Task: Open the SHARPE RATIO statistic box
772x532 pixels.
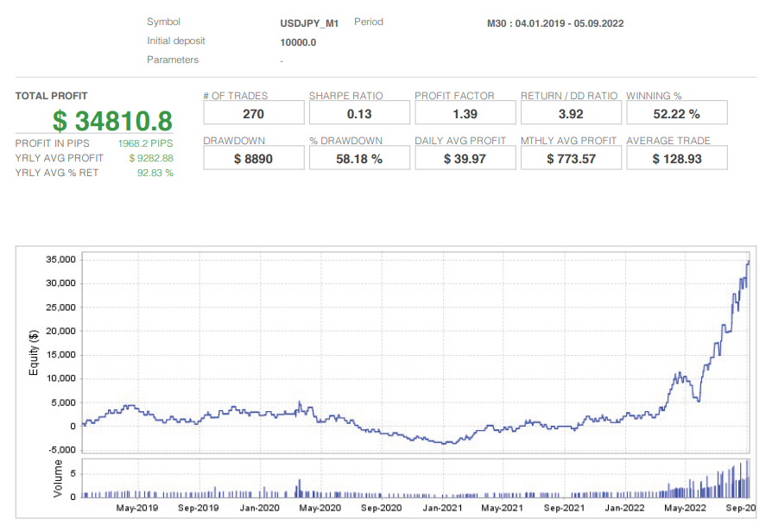Action: (359, 112)
